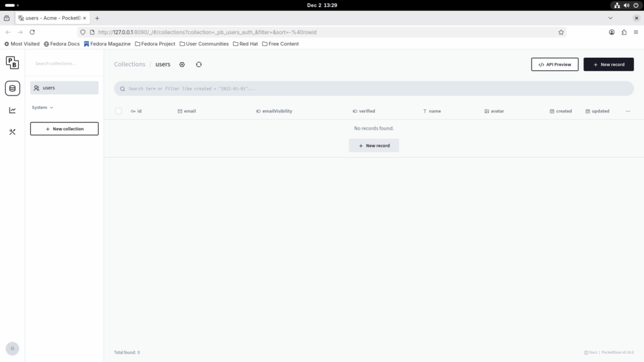Screen dimensions: 644x362
Task: Open the Collections database icon in sidebar
Action: tap(13, 88)
